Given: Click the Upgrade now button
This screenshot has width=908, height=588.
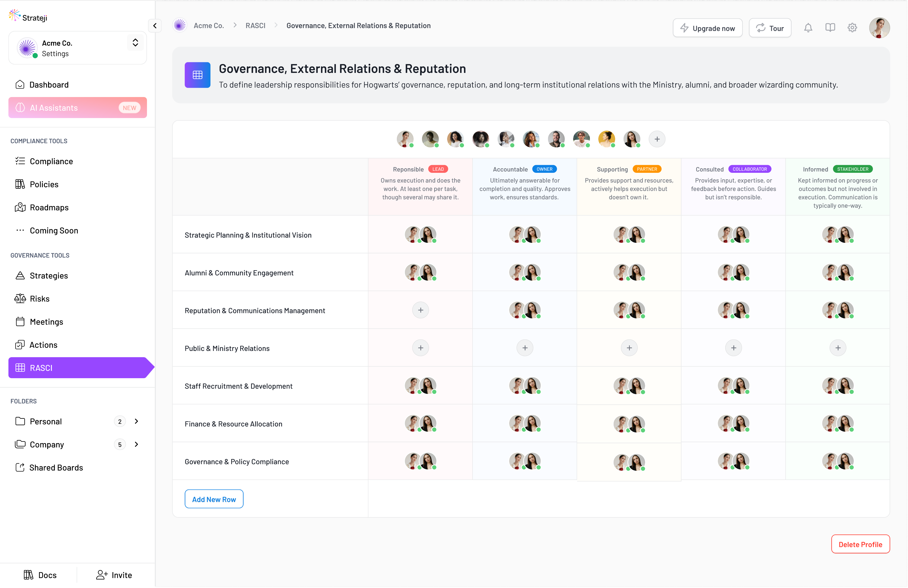Looking at the screenshot, I should click(707, 28).
